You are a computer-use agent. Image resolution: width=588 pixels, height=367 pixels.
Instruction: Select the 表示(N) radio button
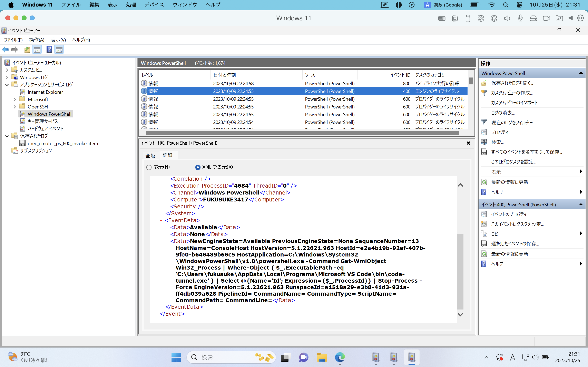[x=148, y=167]
